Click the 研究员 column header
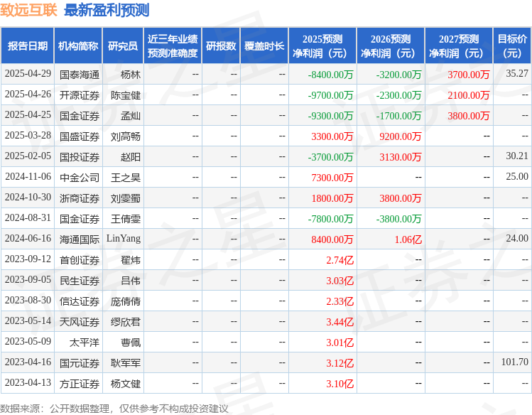The height and width of the screenshot is (415, 532). (123, 45)
